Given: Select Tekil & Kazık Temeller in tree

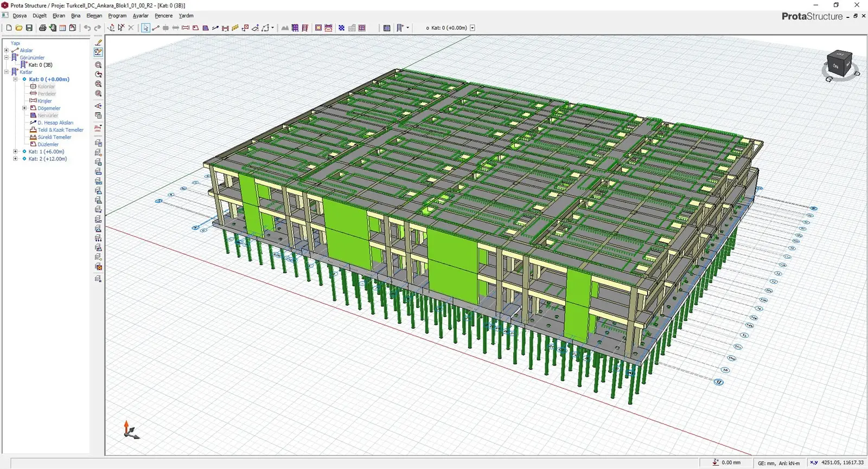Looking at the screenshot, I should [60, 130].
